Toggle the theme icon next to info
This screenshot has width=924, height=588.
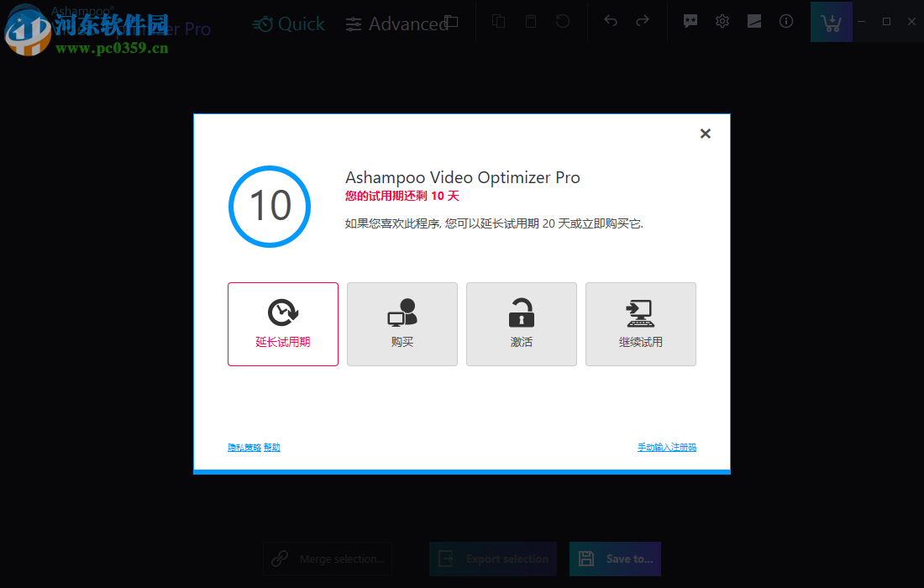(x=754, y=21)
